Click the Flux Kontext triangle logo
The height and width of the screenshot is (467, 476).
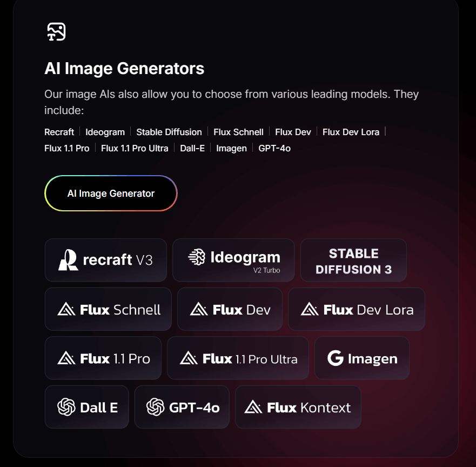[x=253, y=407]
